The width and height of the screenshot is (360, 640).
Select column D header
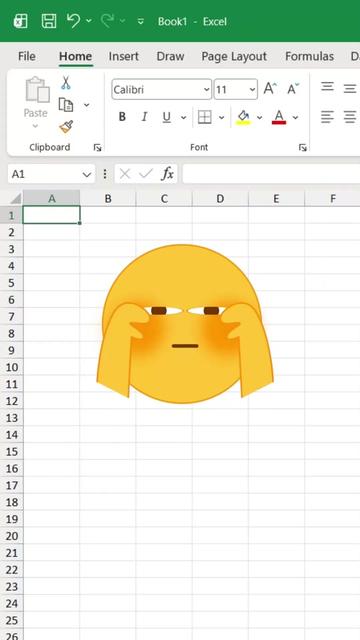220,199
